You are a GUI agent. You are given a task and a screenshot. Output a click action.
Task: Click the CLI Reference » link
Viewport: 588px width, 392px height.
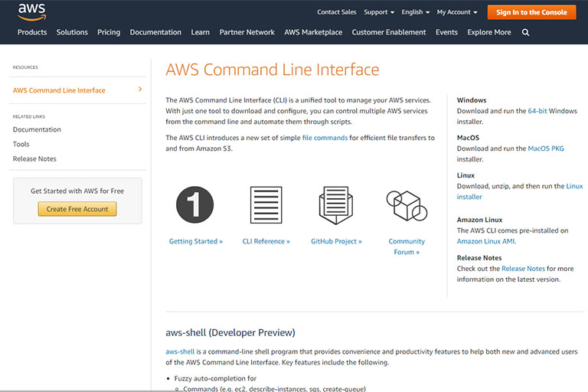(x=266, y=241)
